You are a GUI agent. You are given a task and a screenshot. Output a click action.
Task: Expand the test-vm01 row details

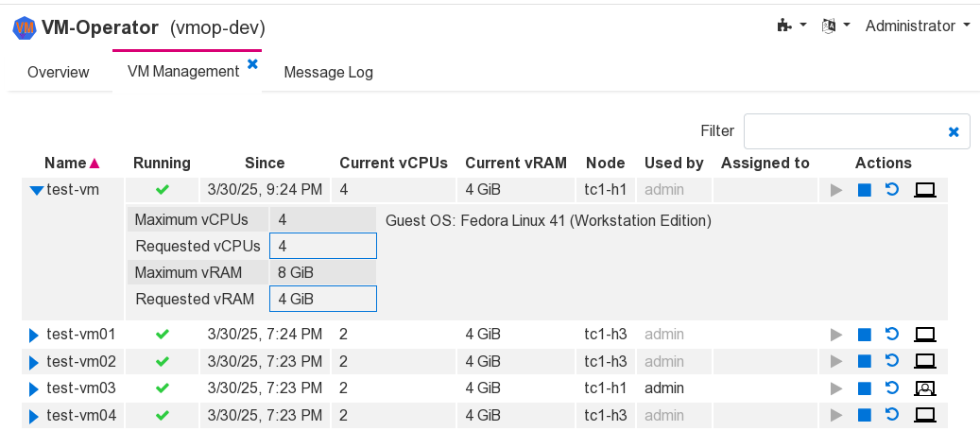point(34,335)
